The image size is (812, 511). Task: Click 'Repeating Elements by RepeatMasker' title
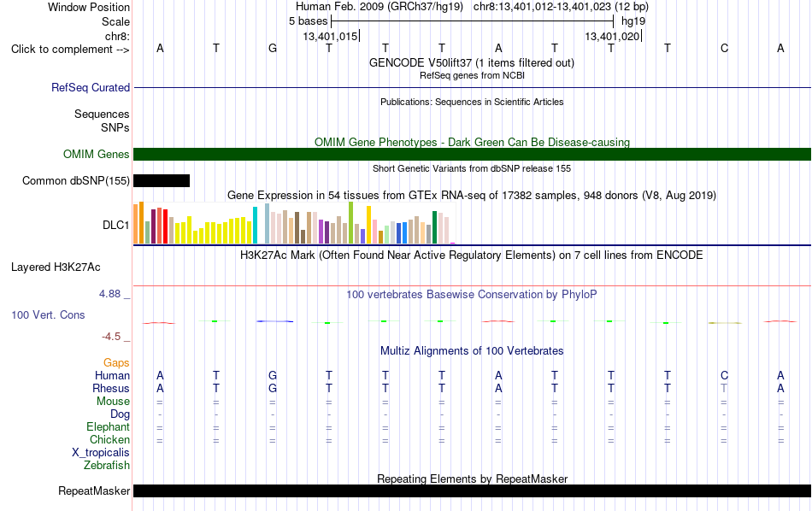click(472, 479)
